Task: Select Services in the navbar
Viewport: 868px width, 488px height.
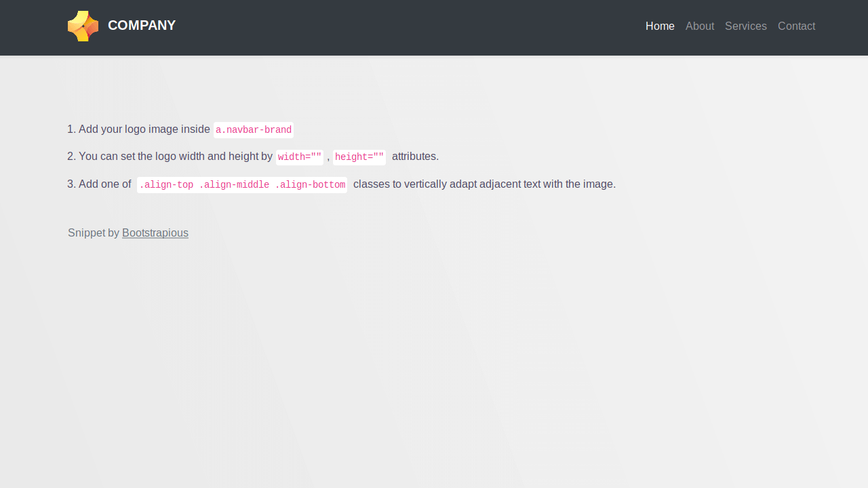Action: click(745, 26)
